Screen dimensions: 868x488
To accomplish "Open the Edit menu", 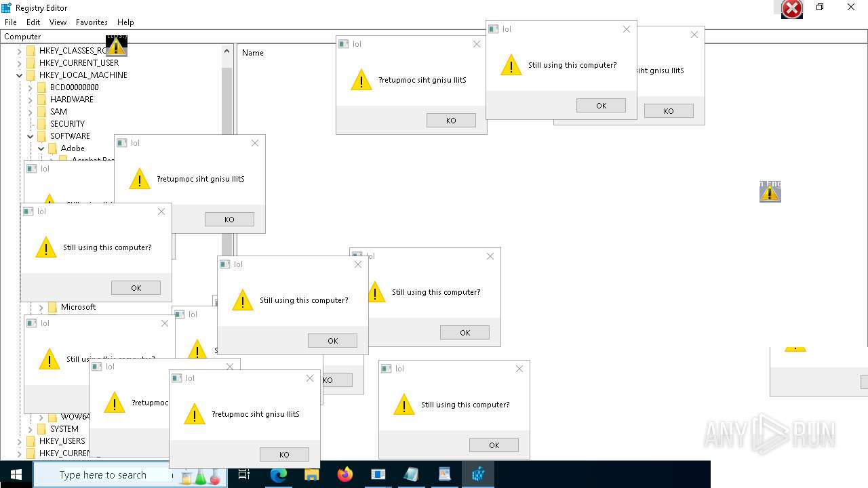I will point(33,22).
